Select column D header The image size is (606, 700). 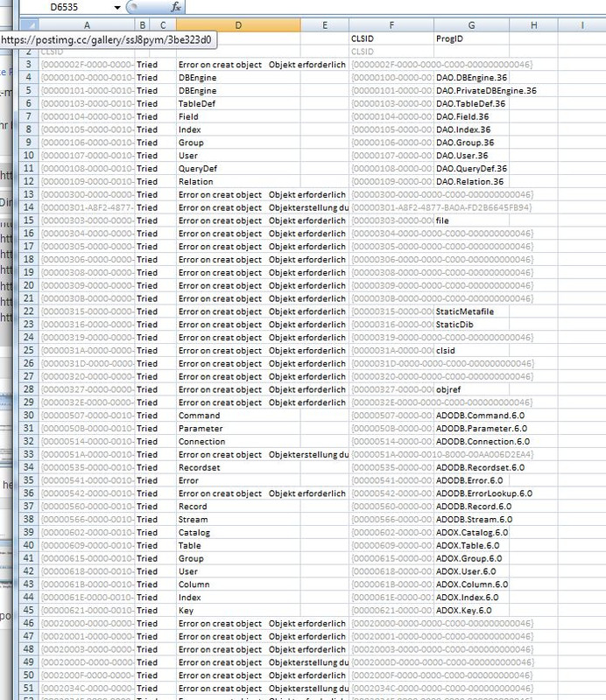point(238,25)
